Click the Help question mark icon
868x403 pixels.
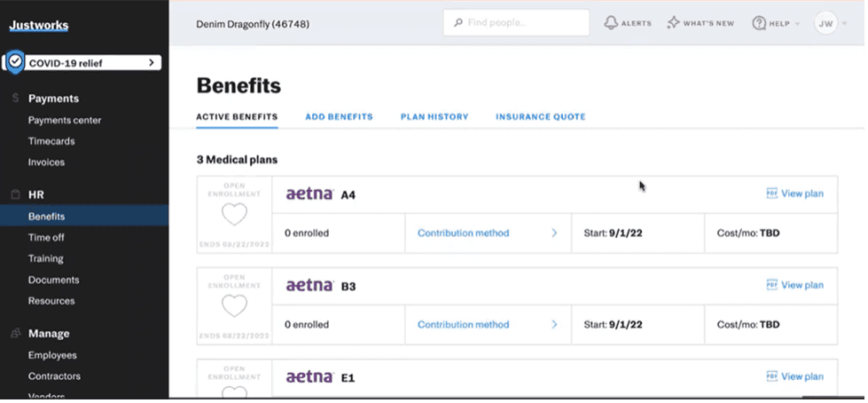759,23
